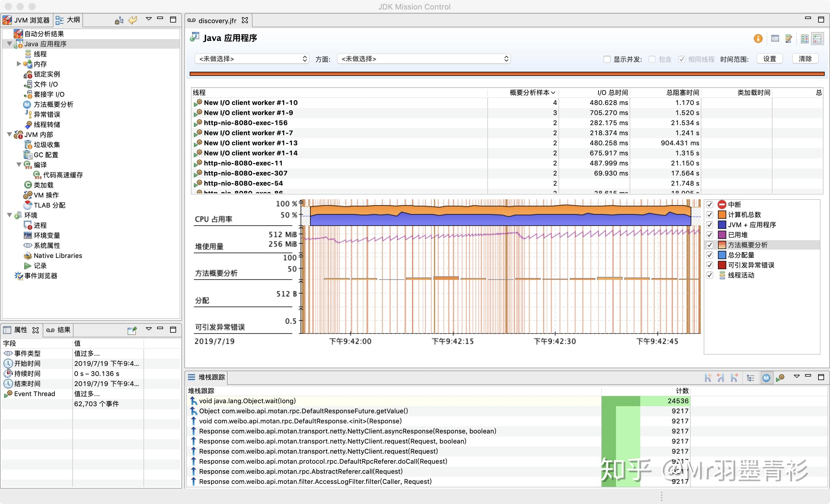
Task: Click the orange info icon in header
Action: [x=758, y=39]
